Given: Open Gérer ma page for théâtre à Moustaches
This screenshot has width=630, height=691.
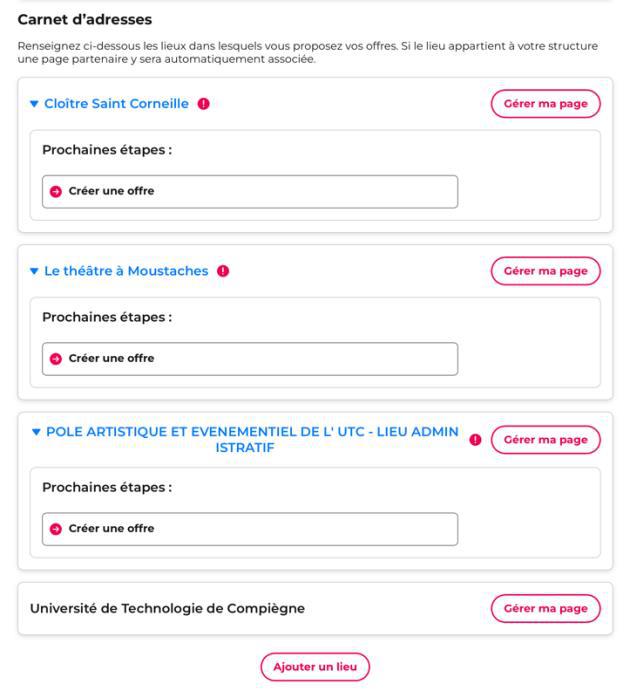Looking at the screenshot, I should (x=545, y=271).
